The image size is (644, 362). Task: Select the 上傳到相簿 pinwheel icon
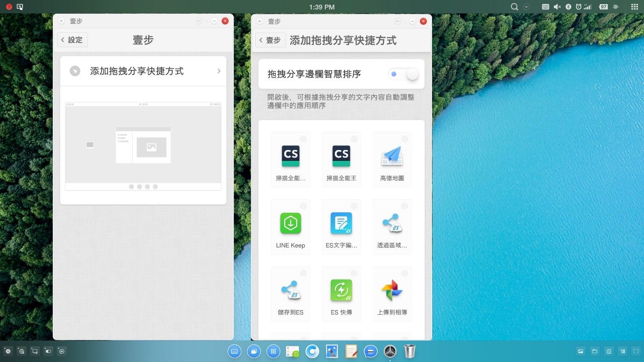[x=392, y=290]
